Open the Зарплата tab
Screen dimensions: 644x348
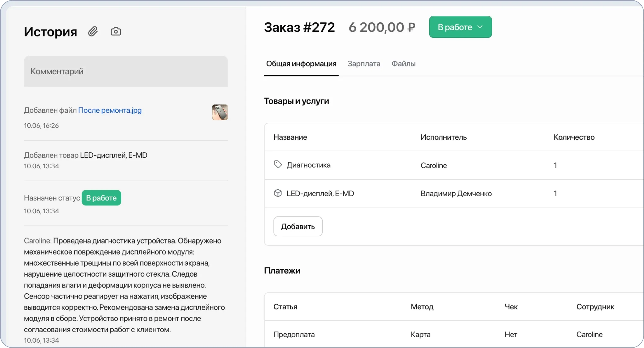click(364, 64)
